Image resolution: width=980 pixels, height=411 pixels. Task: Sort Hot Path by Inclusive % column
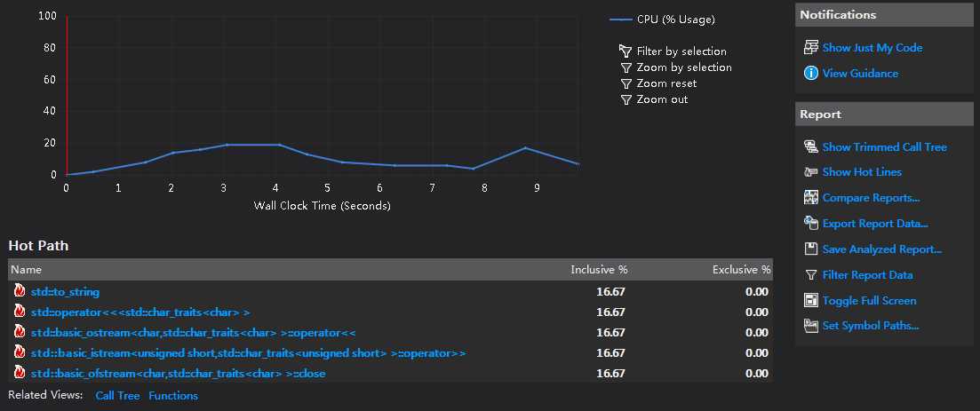pyautogui.click(x=598, y=270)
